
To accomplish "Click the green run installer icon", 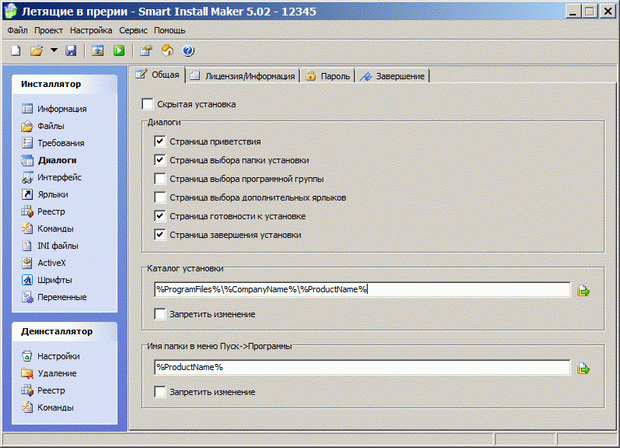I will [118, 50].
